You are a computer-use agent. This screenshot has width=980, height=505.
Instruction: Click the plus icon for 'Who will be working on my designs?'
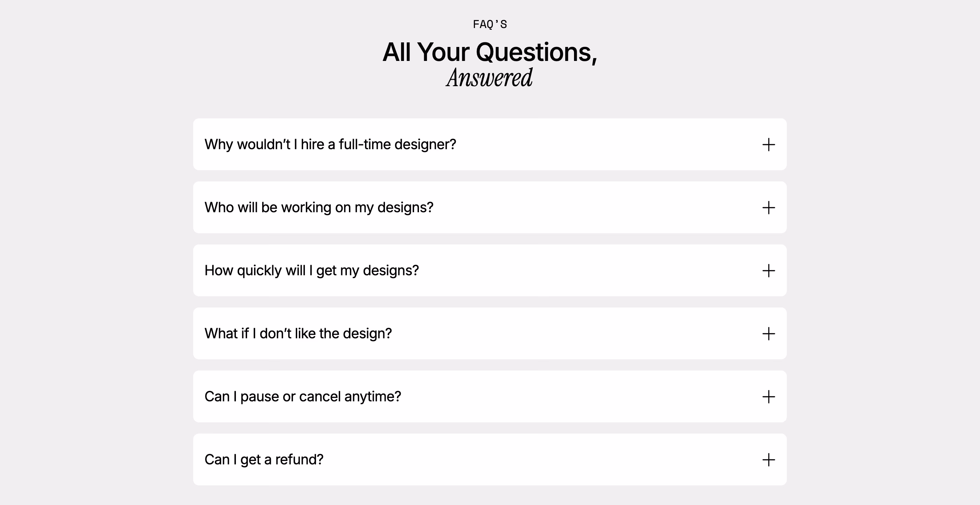769,208
